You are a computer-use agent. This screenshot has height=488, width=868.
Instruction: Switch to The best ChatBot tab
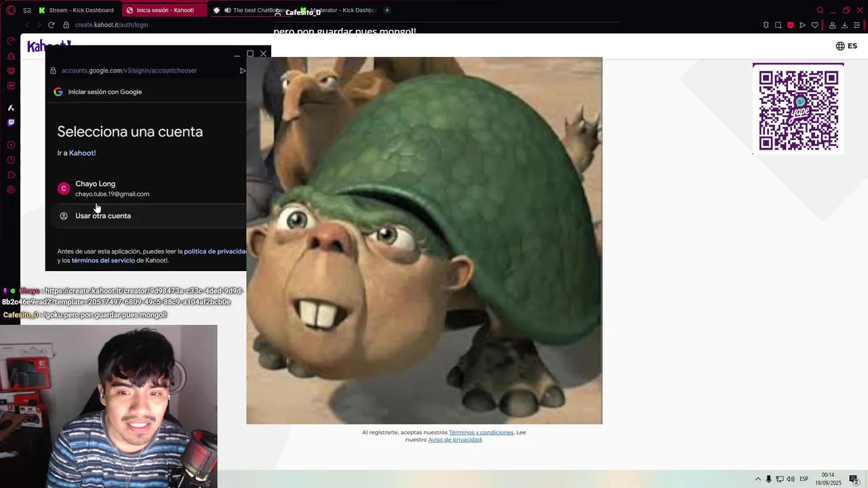[x=251, y=10]
